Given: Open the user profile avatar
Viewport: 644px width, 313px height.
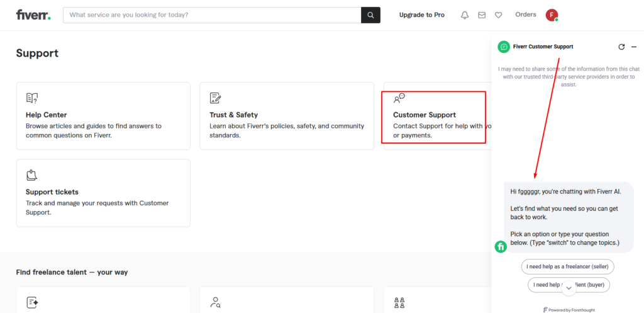Looking at the screenshot, I should [552, 15].
